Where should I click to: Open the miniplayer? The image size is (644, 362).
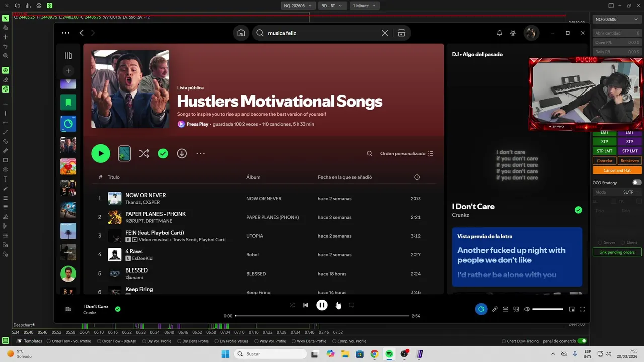click(572, 309)
